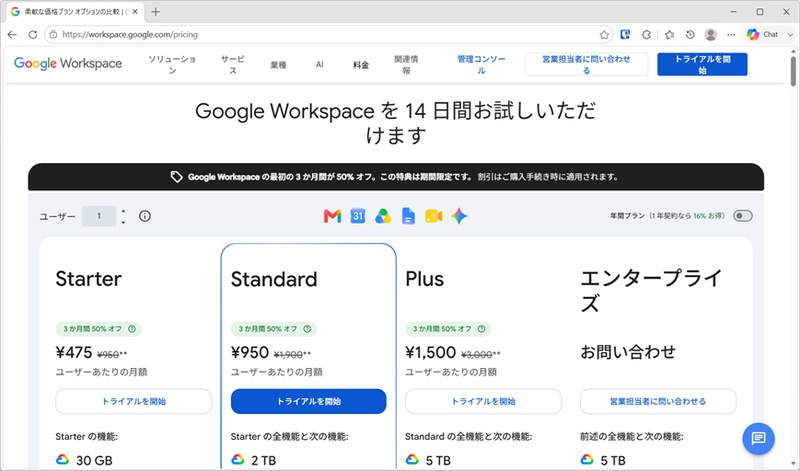Open the browser three-dot settings menu
800x471 pixels.
tap(731, 35)
